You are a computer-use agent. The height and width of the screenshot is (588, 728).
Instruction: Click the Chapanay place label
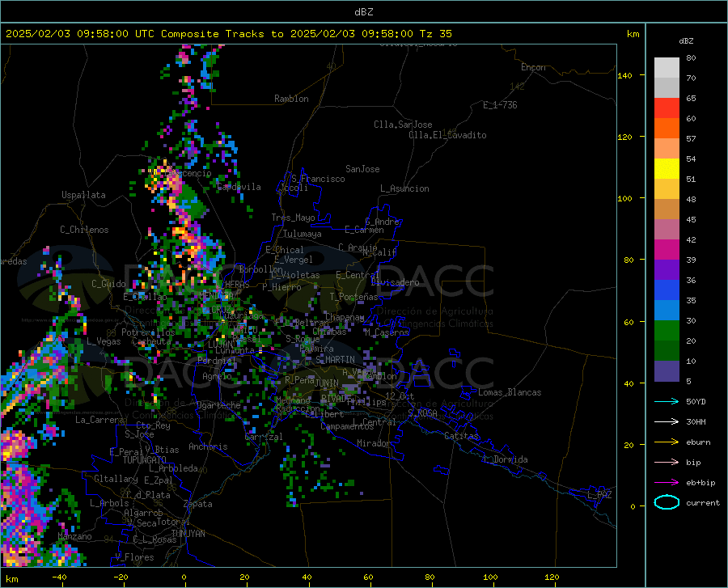[345, 317]
